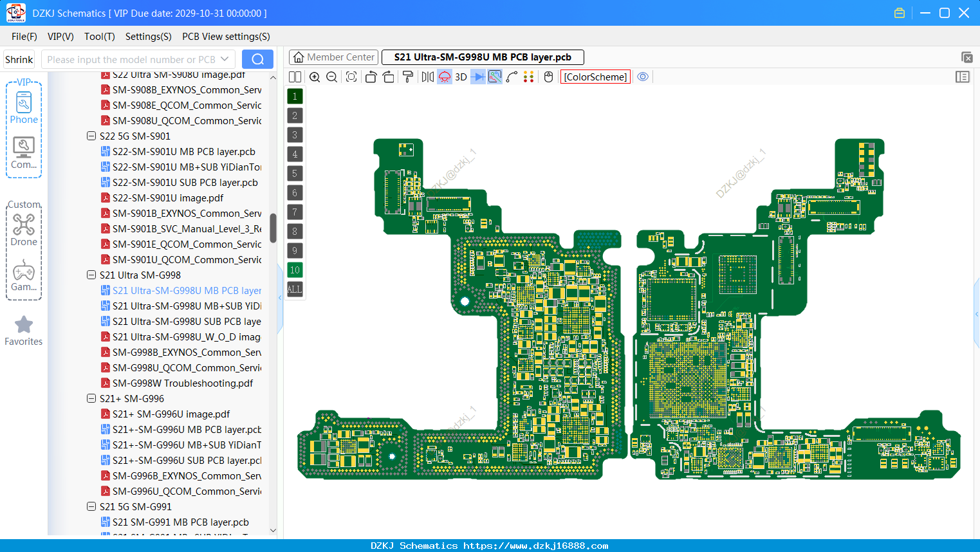Select PCB layer 2

click(295, 116)
